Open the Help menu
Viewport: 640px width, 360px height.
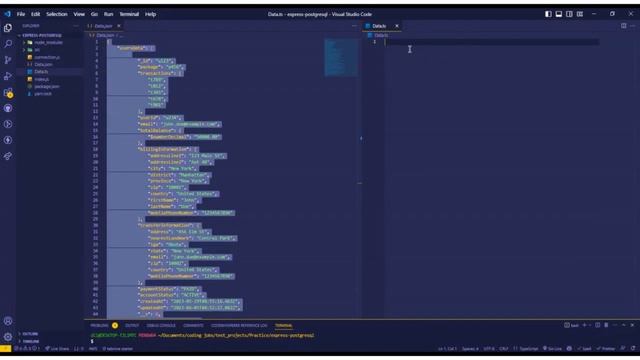click(151, 14)
